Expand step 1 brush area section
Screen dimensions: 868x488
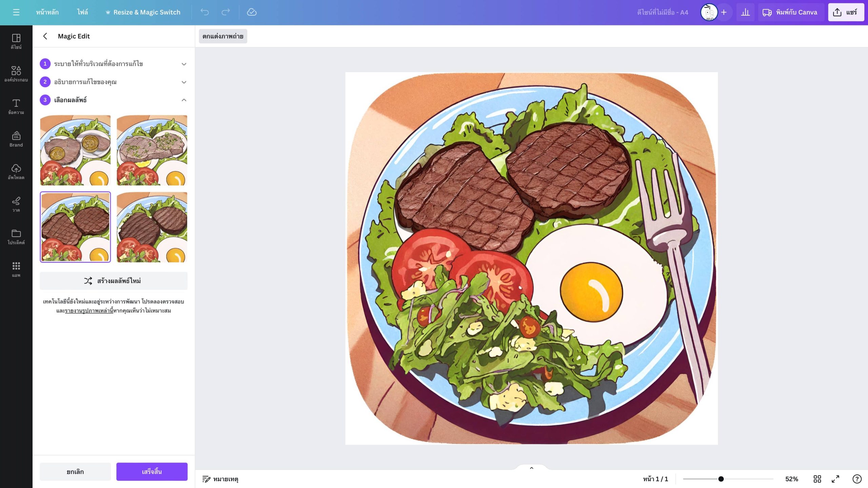(114, 64)
